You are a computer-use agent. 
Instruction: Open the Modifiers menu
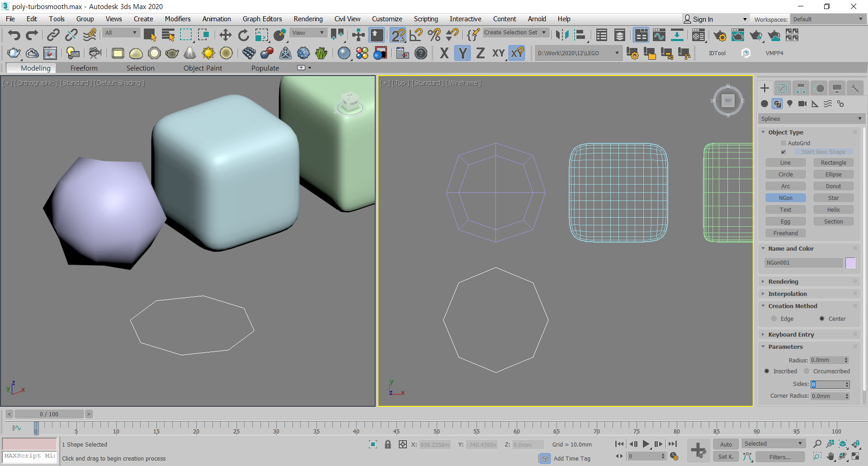click(x=178, y=19)
